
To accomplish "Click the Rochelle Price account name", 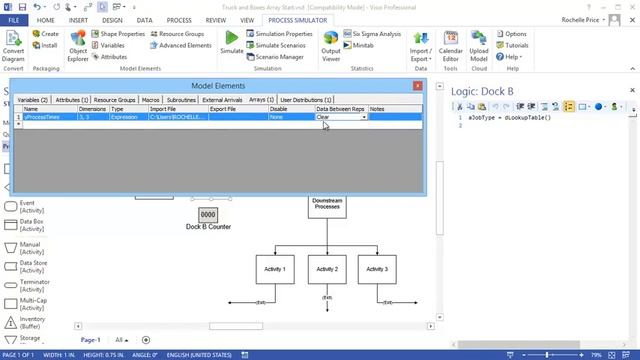I will pyautogui.click(x=580, y=20).
